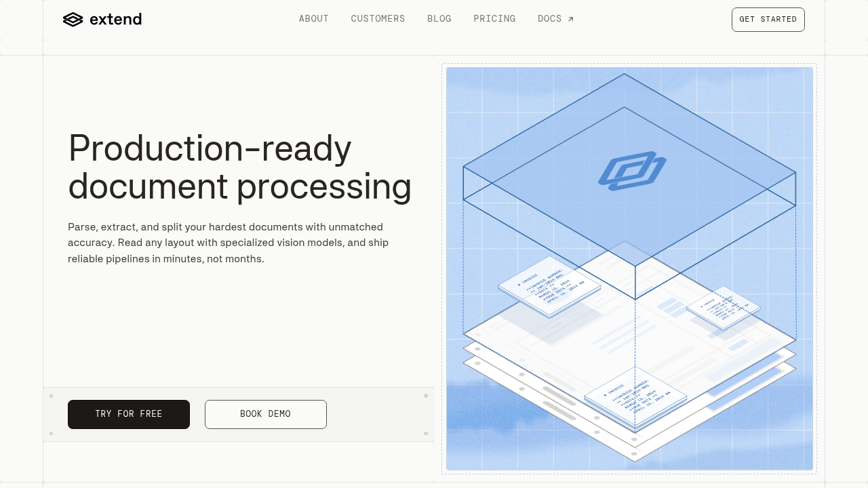Select the Book Demo button
This screenshot has height=488, width=868.
coord(266,414)
